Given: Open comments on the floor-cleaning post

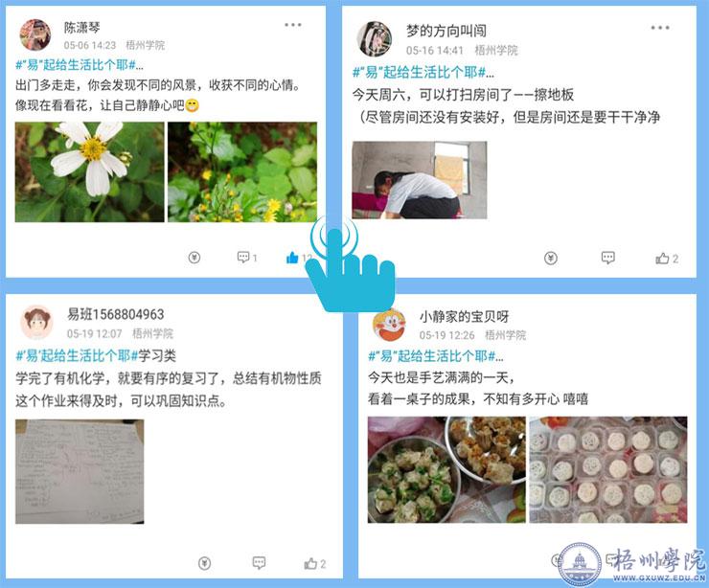Looking at the screenshot, I should [x=607, y=258].
